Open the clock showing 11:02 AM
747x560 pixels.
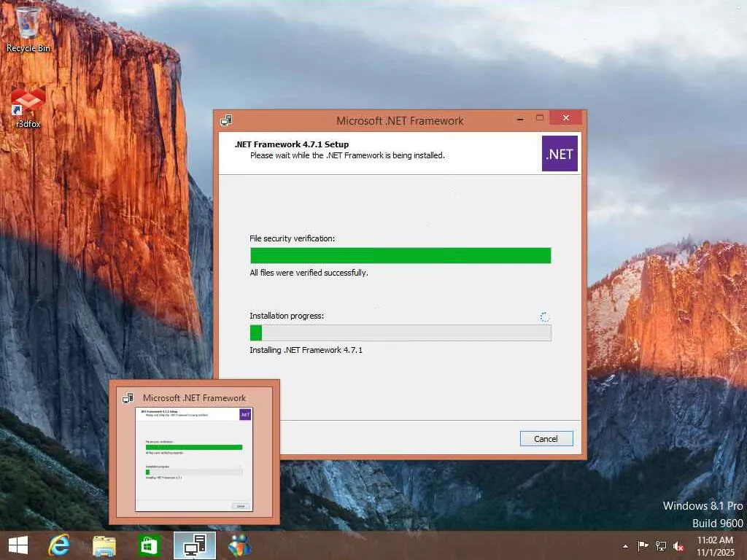pos(716,545)
